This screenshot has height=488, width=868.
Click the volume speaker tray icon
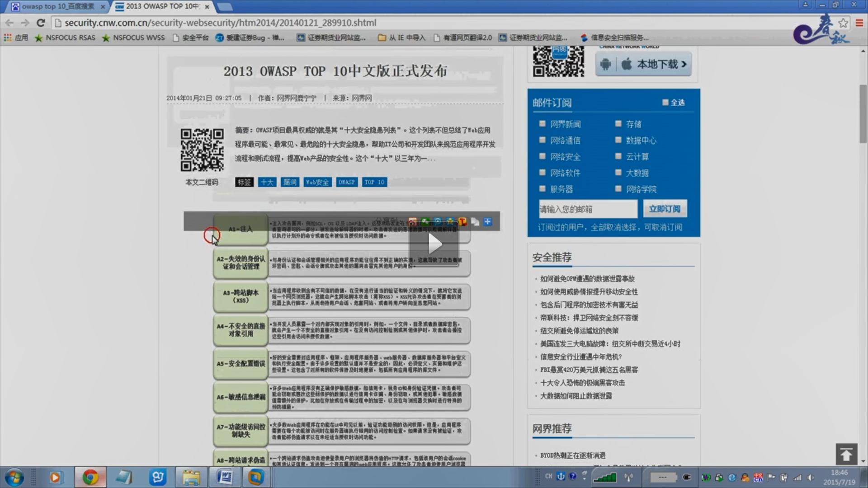coord(811,477)
